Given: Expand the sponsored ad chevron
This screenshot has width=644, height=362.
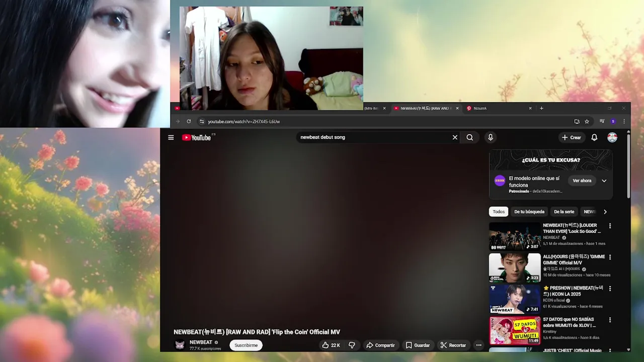Looking at the screenshot, I should [604, 180].
